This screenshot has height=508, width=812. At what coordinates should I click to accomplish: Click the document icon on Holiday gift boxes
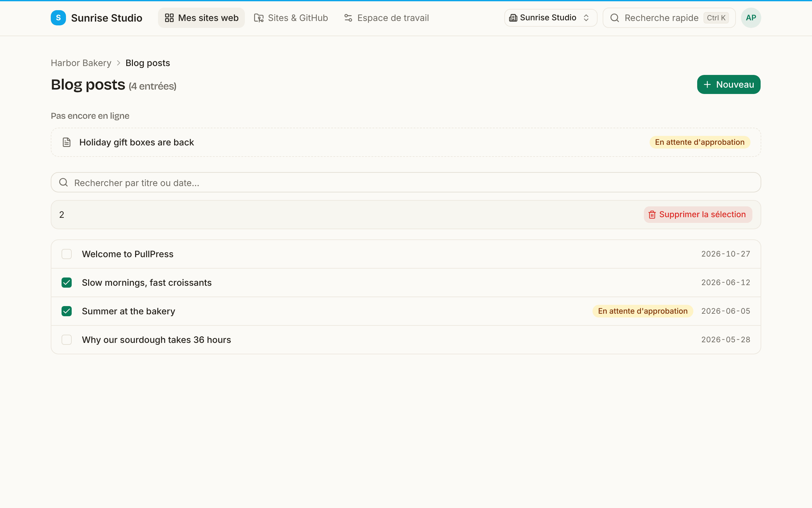pos(67,142)
